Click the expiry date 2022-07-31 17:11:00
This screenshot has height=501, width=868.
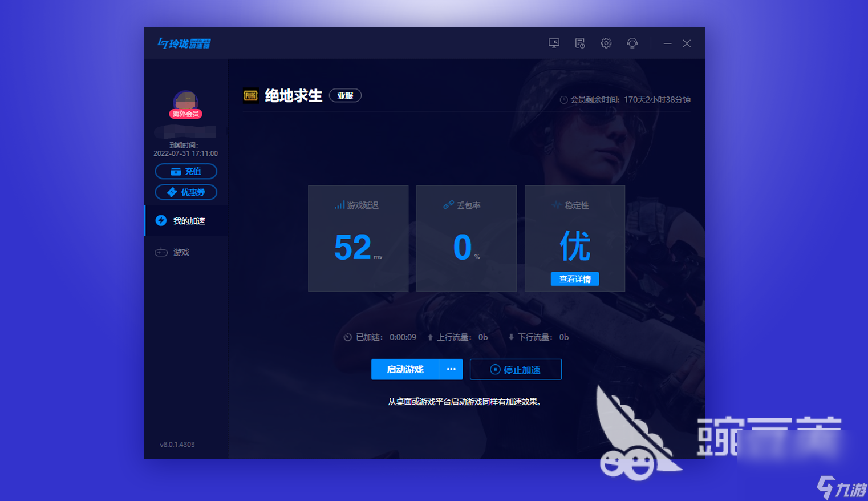pos(185,153)
